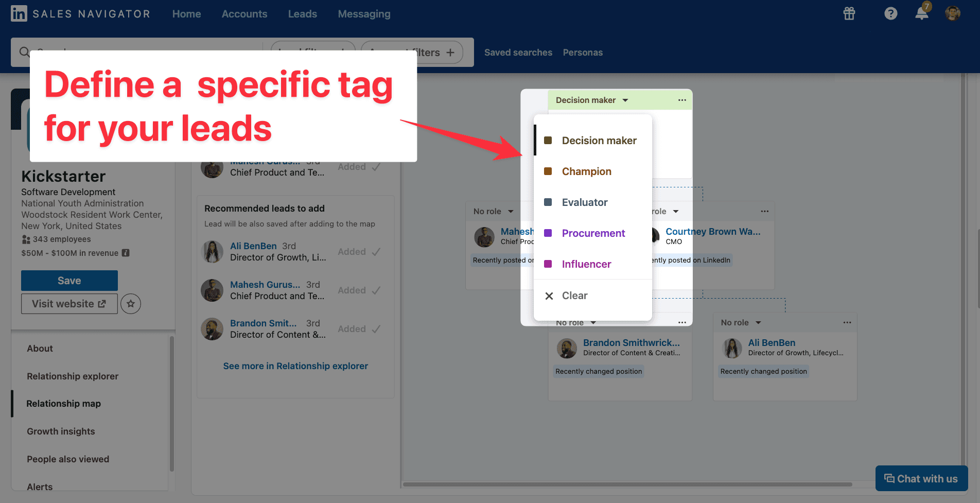Click 343 employees text
Image resolution: width=980 pixels, height=503 pixels.
point(62,239)
